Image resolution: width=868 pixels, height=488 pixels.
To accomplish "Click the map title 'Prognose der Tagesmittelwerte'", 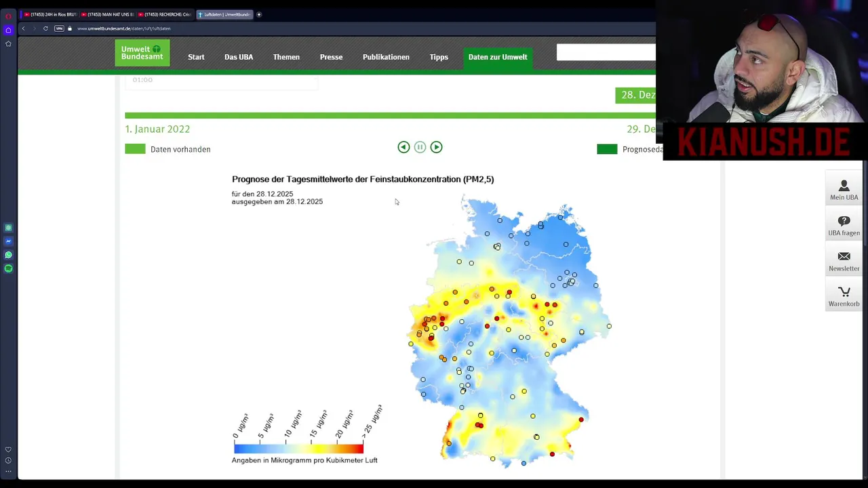I will 363,179.
